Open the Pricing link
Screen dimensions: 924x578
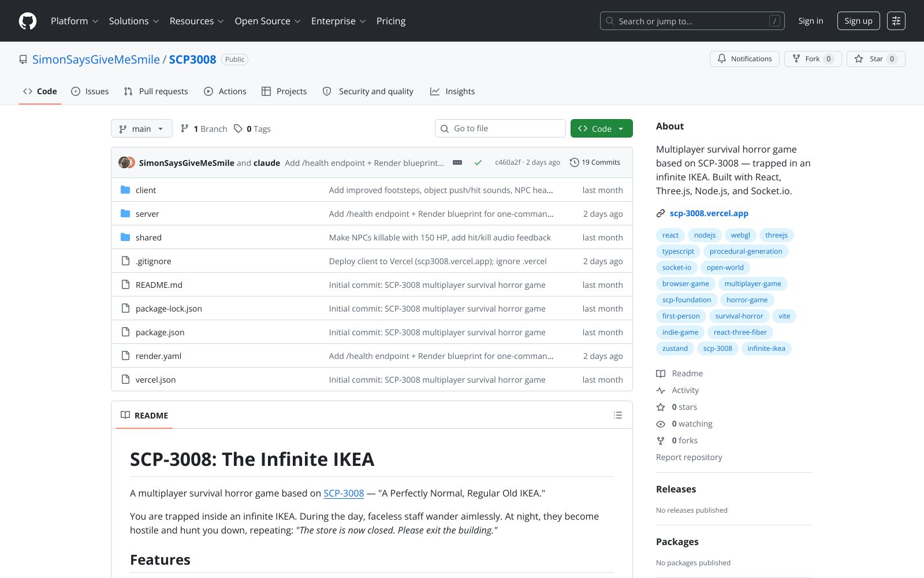point(391,21)
